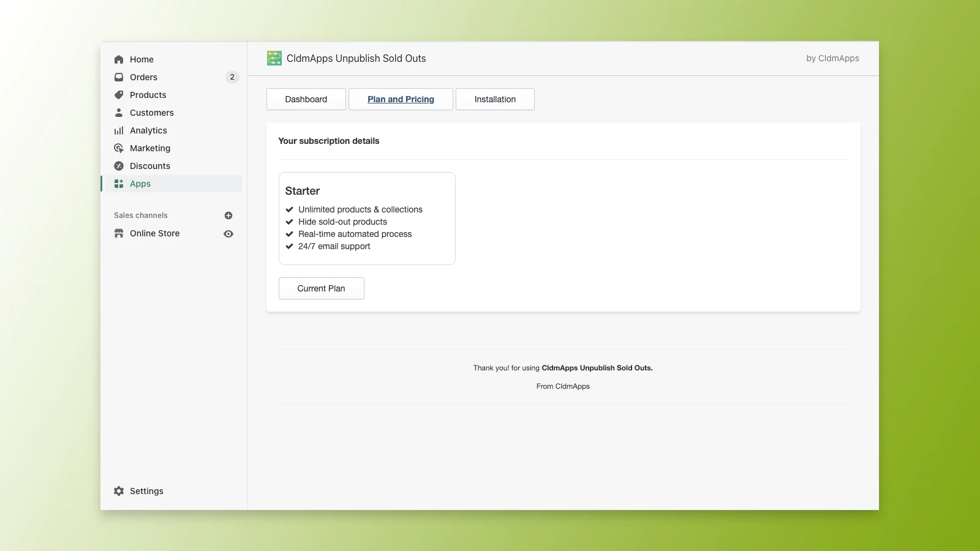Click the Sales channels heading

point(141,216)
